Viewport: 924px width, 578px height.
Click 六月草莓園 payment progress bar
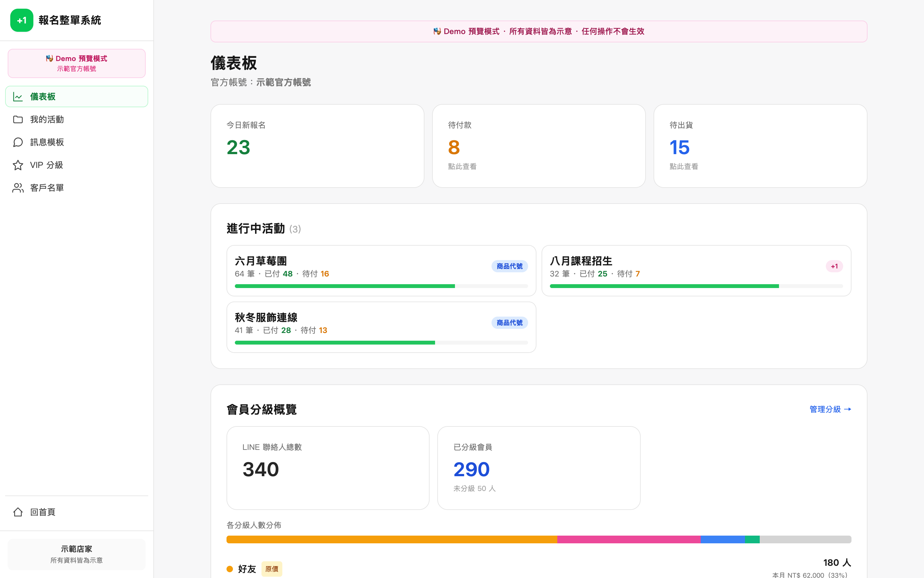point(381,286)
